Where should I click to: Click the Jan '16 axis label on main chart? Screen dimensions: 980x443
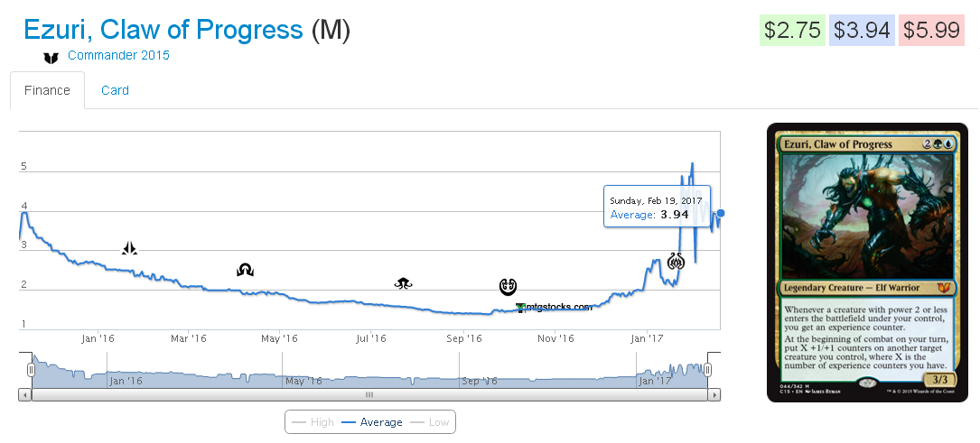(98, 339)
